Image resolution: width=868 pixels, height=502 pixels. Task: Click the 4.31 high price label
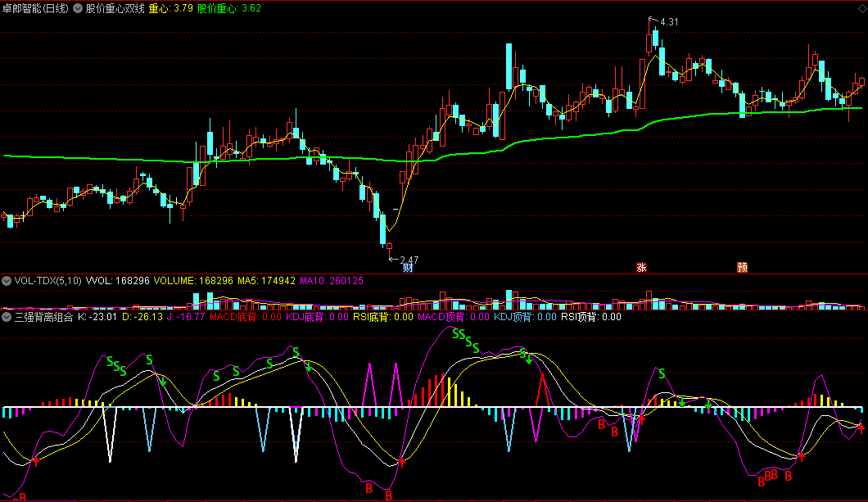coord(669,22)
